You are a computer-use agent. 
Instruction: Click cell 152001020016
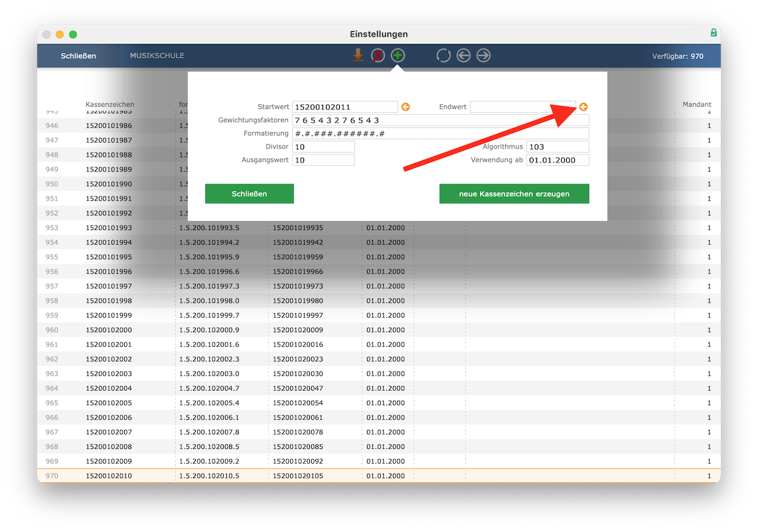click(298, 345)
